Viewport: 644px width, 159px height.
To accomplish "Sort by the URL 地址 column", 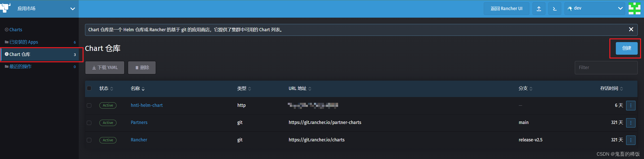I will (x=300, y=88).
